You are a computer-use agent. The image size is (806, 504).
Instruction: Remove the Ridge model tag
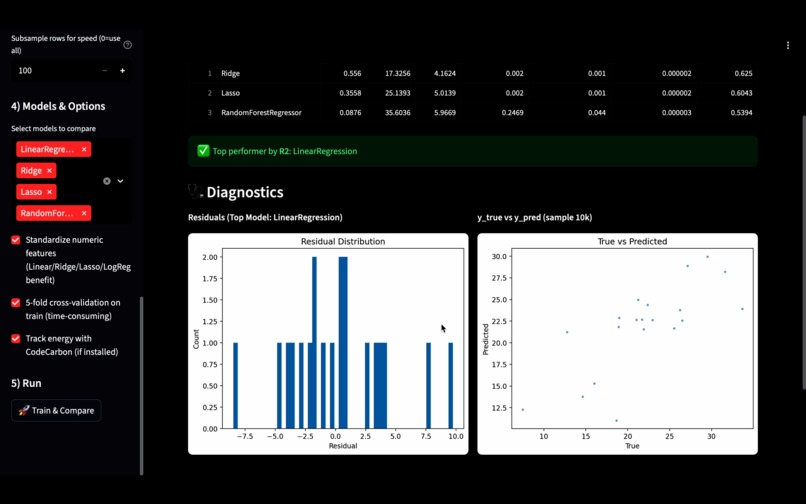(49, 171)
